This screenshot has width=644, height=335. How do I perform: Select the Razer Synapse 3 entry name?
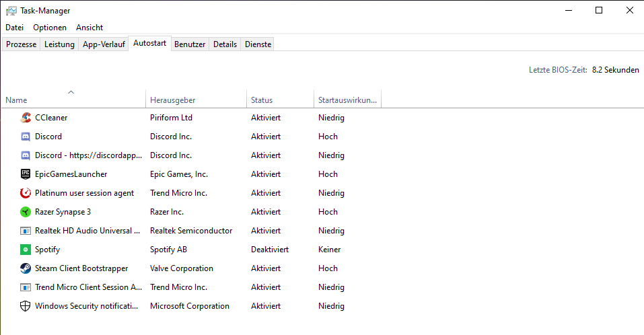click(x=63, y=212)
